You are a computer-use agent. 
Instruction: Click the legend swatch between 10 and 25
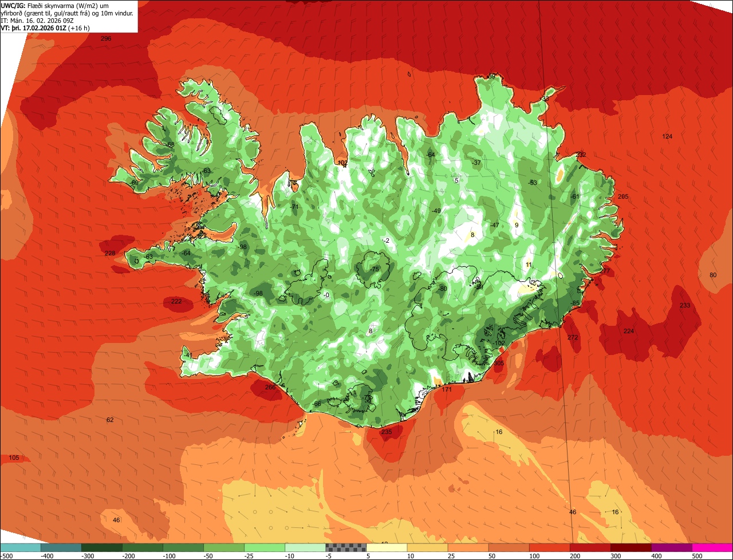427,547
